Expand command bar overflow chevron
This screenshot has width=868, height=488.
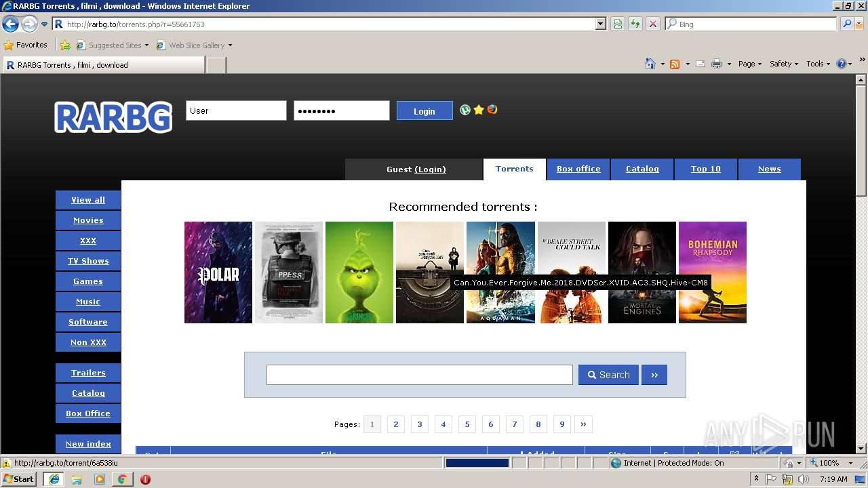[x=863, y=60]
